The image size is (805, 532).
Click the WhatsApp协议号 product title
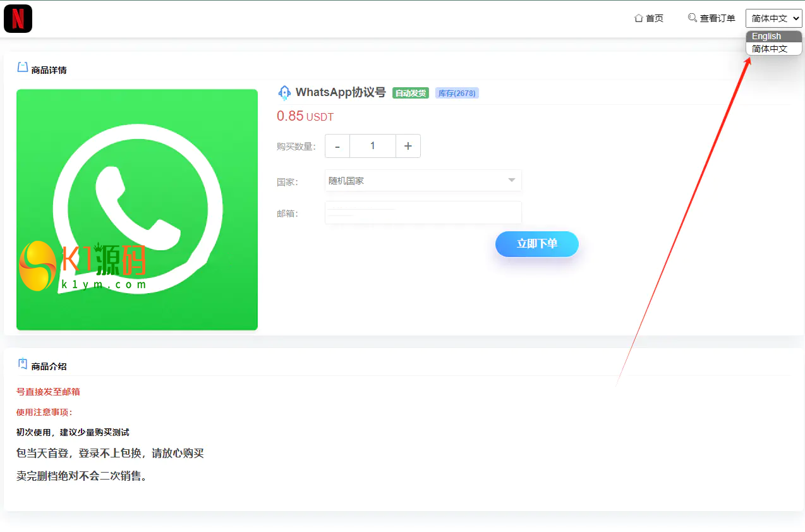coord(341,92)
